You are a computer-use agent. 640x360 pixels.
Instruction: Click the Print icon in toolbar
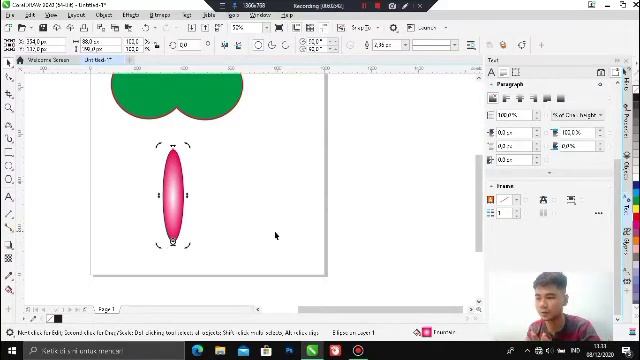84,28
